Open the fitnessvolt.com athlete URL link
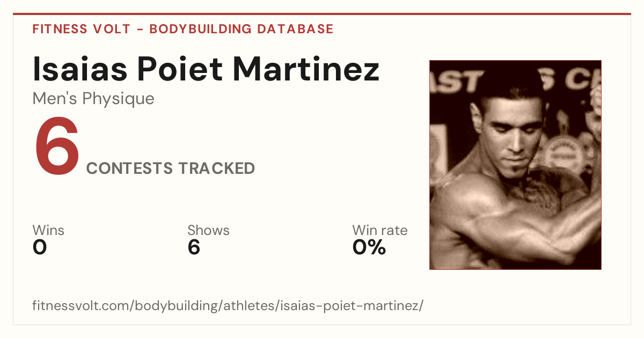The height and width of the screenshot is (338, 644). point(228,306)
